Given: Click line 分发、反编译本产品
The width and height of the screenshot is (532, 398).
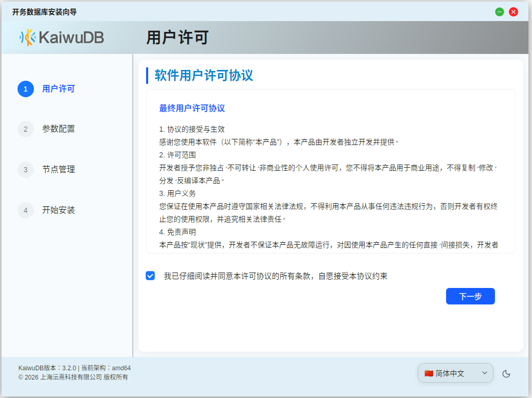Looking at the screenshot, I should tap(192, 180).
